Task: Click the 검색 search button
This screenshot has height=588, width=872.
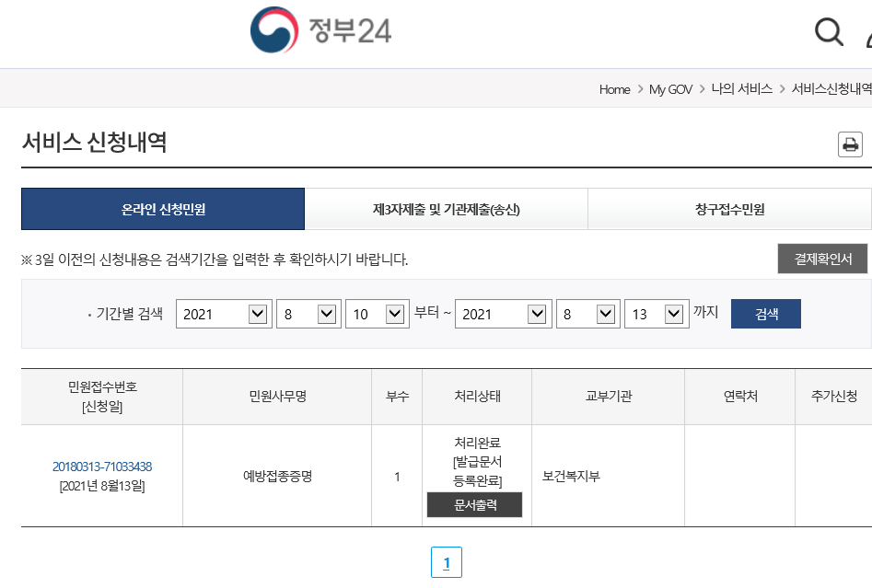Action: (x=766, y=314)
